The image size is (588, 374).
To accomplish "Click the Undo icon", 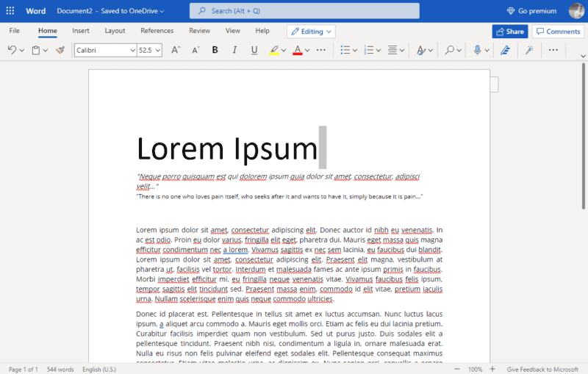I will [12, 50].
